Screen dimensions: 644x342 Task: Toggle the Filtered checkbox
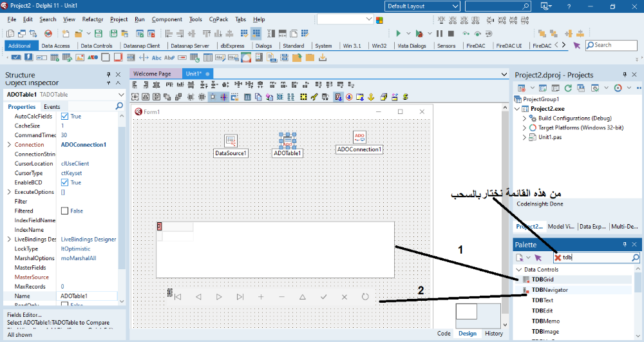(x=64, y=211)
